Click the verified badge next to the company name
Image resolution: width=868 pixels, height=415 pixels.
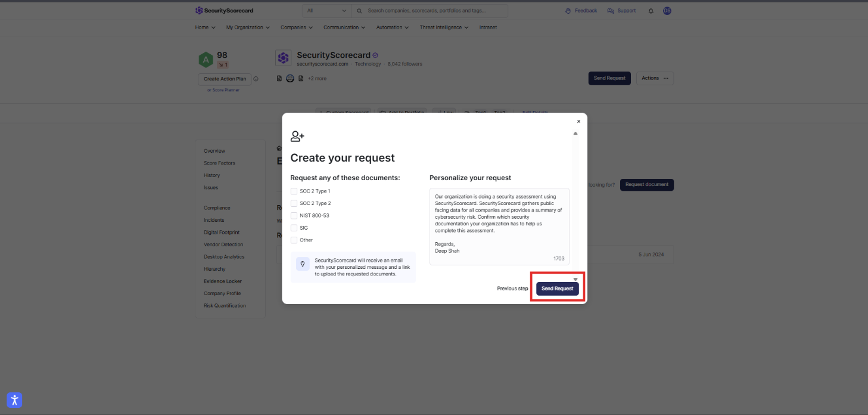coord(375,55)
